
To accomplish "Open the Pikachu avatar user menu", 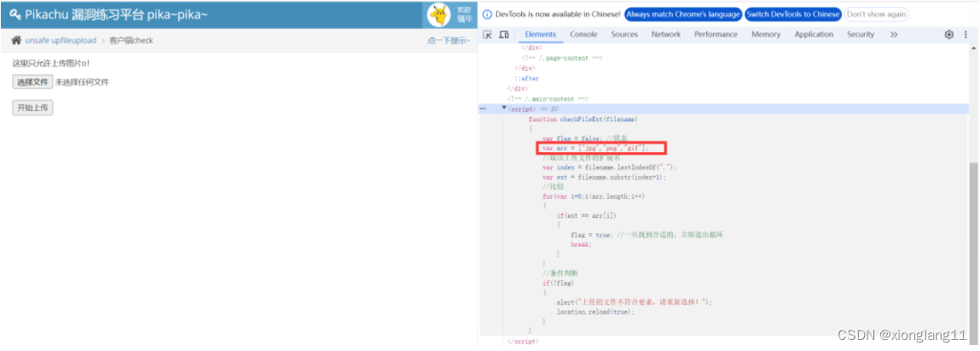I will [x=438, y=15].
